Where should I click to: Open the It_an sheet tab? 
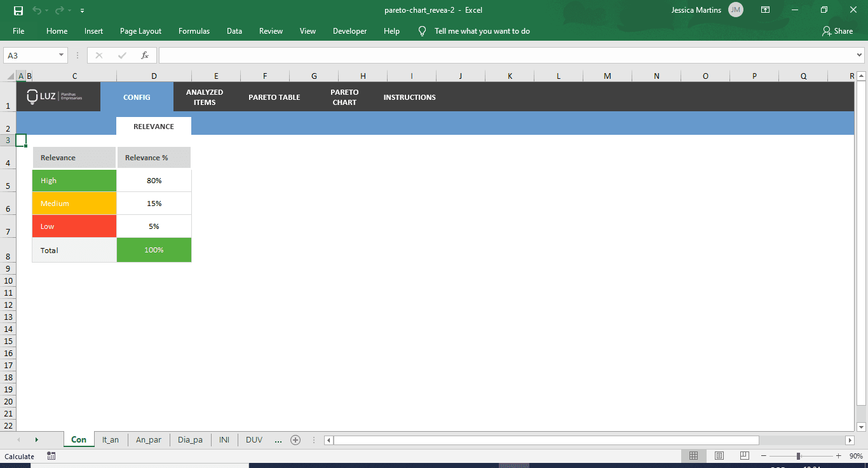[x=111, y=439]
